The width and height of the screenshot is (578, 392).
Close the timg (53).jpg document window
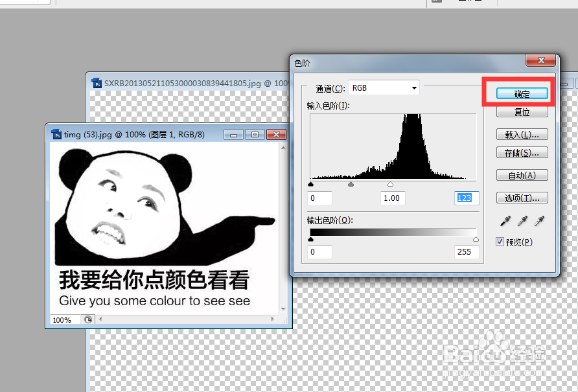tap(276, 135)
